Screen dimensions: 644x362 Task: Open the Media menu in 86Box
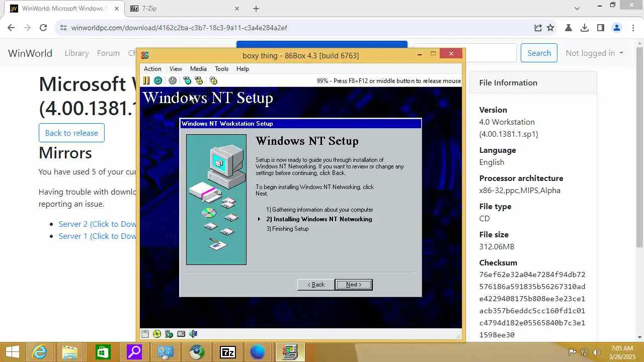(x=198, y=69)
